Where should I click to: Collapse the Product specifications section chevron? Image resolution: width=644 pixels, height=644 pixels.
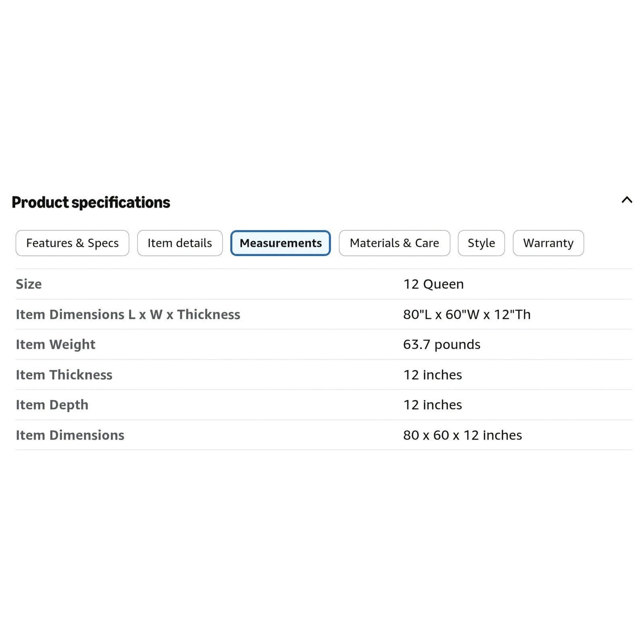coord(627,200)
